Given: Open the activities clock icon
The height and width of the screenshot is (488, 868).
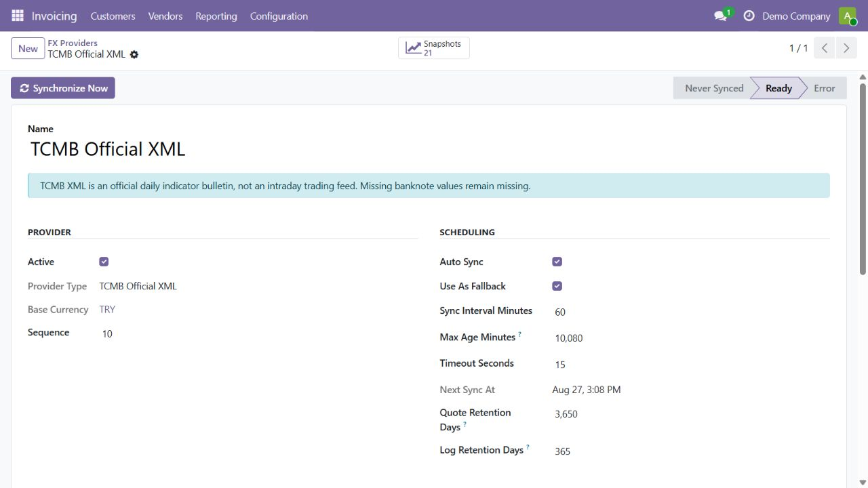Looking at the screenshot, I should tap(749, 16).
